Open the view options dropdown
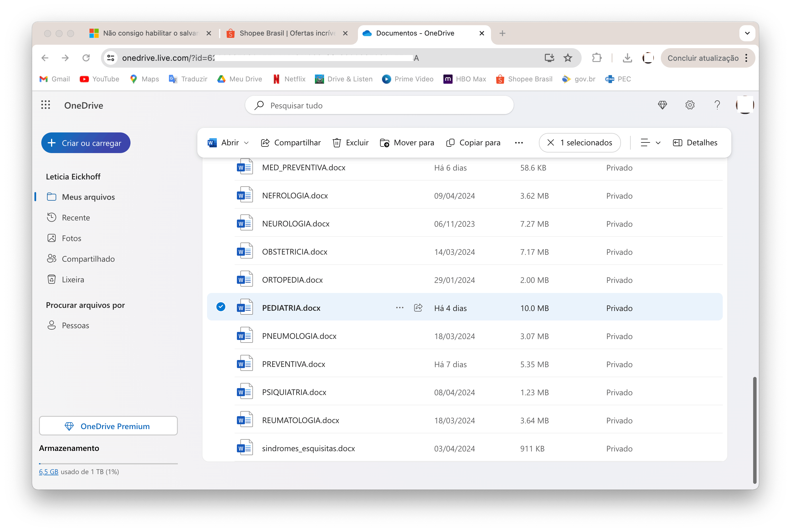The height and width of the screenshot is (532, 791). (650, 143)
